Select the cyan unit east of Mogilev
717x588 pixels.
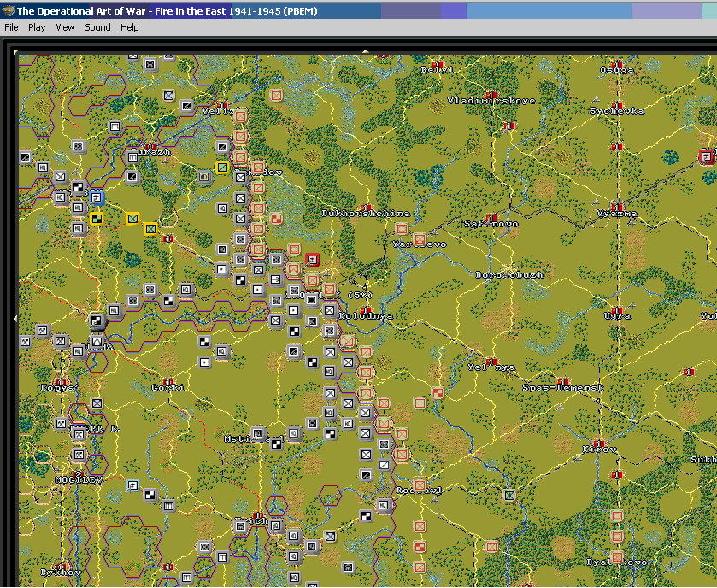(132, 485)
